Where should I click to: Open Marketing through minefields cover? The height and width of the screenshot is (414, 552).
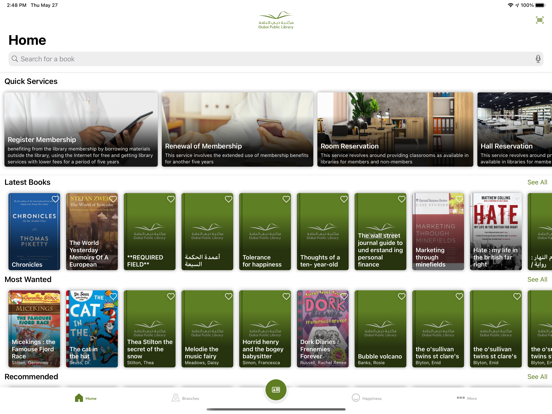438,231
